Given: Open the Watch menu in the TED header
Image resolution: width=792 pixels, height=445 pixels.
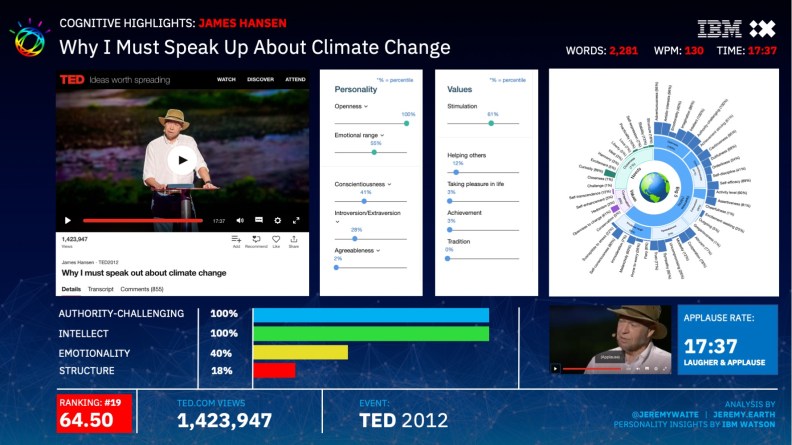Looking at the screenshot, I should coord(227,79).
